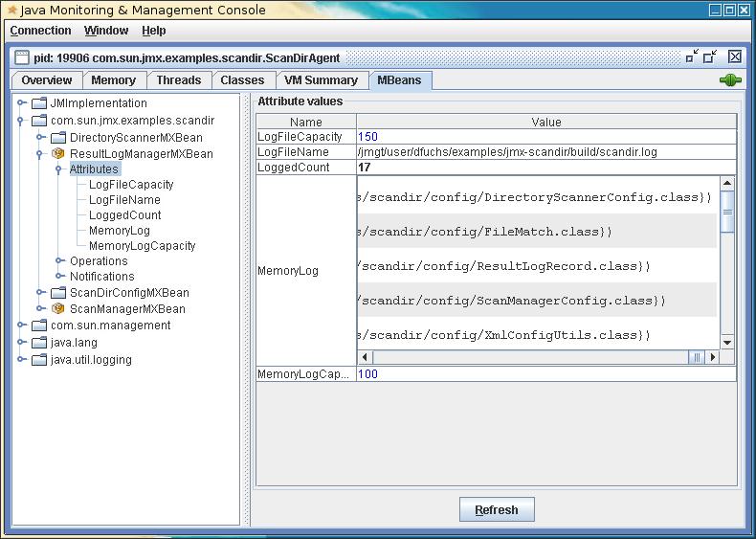756x539 pixels.
Task: Expand the Notifications tree node
Action: [x=59, y=277]
